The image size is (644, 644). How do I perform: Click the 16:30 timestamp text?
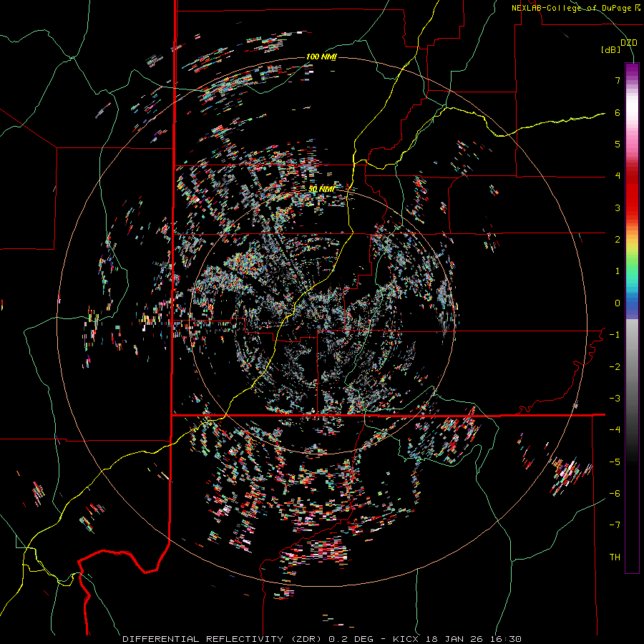[x=504, y=639]
